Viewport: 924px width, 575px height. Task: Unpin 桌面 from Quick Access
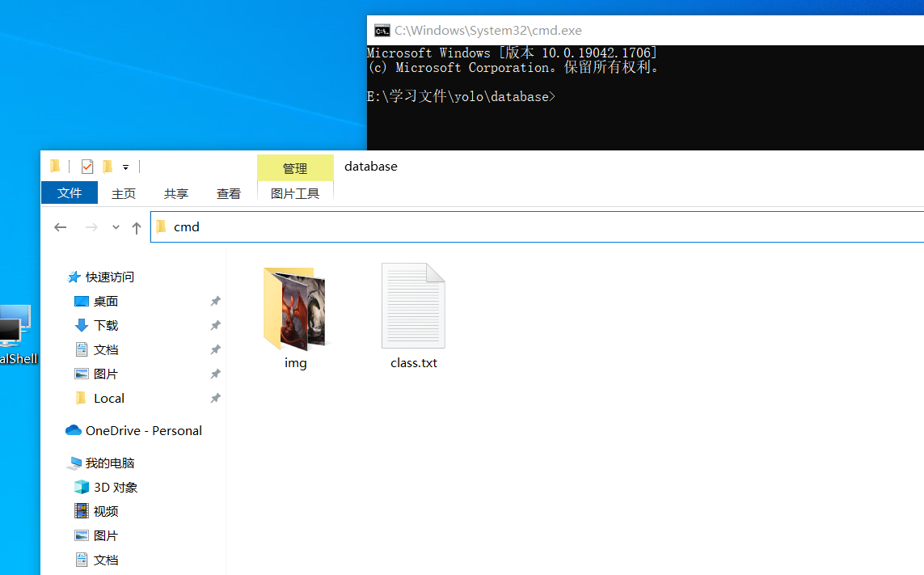pyautogui.click(x=216, y=301)
